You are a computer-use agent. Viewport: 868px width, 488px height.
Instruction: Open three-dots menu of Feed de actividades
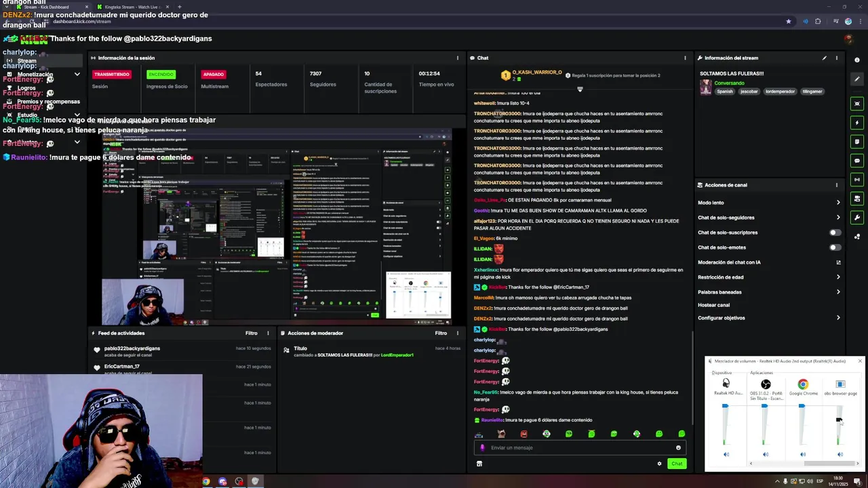(x=268, y=333)
